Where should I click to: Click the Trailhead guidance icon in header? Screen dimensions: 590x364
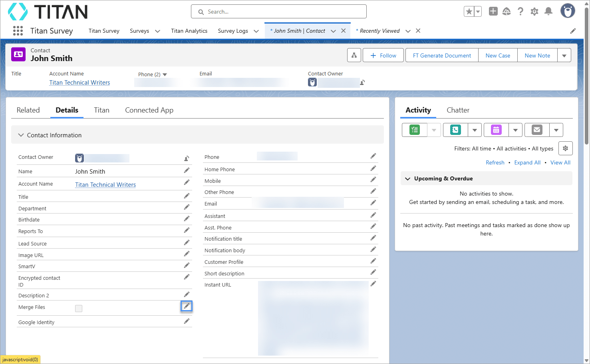click(507, 11)
